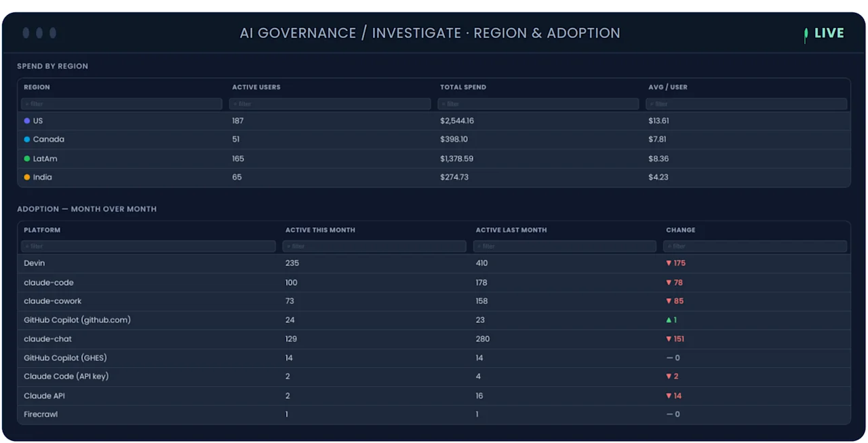
Task: Select the GitHub Copilot (github.com) label
Action: (77, 320)
